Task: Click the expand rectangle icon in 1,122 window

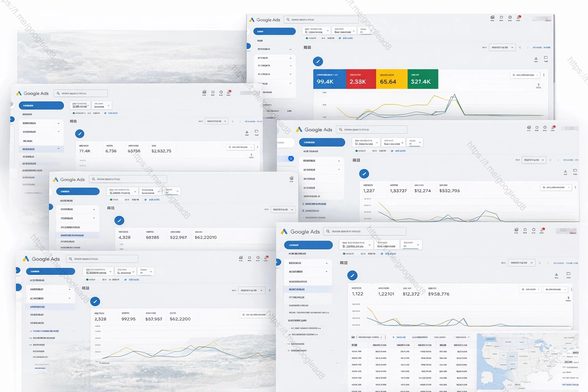Action: [x=568, y=274]
